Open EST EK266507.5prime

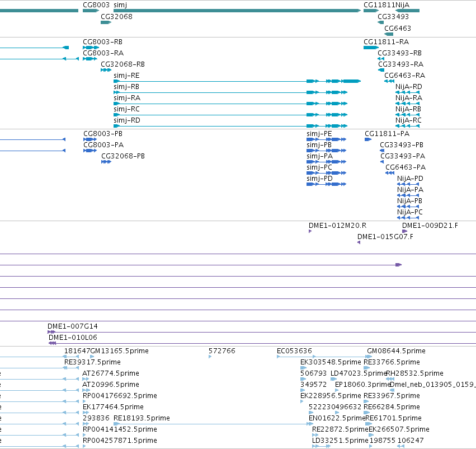pos(399,429)
